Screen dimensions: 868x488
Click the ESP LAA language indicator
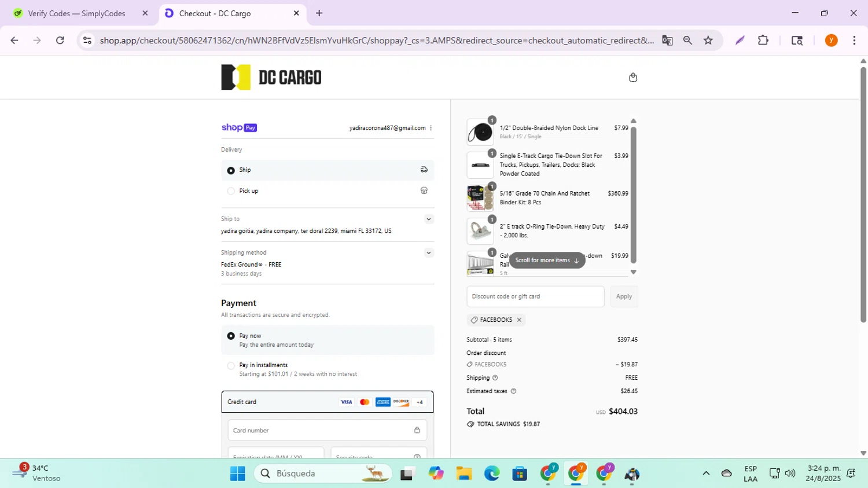(x=751, y=474)
